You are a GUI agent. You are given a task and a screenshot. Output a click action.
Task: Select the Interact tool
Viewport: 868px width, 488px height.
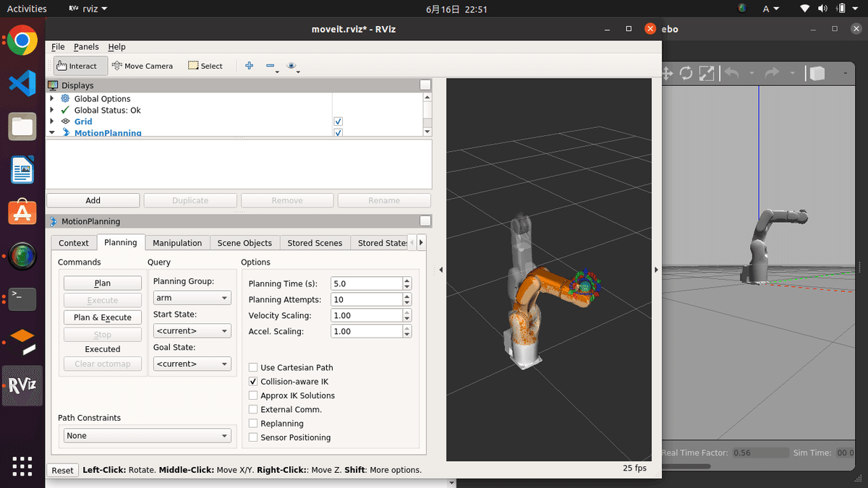tap(80, 66)
